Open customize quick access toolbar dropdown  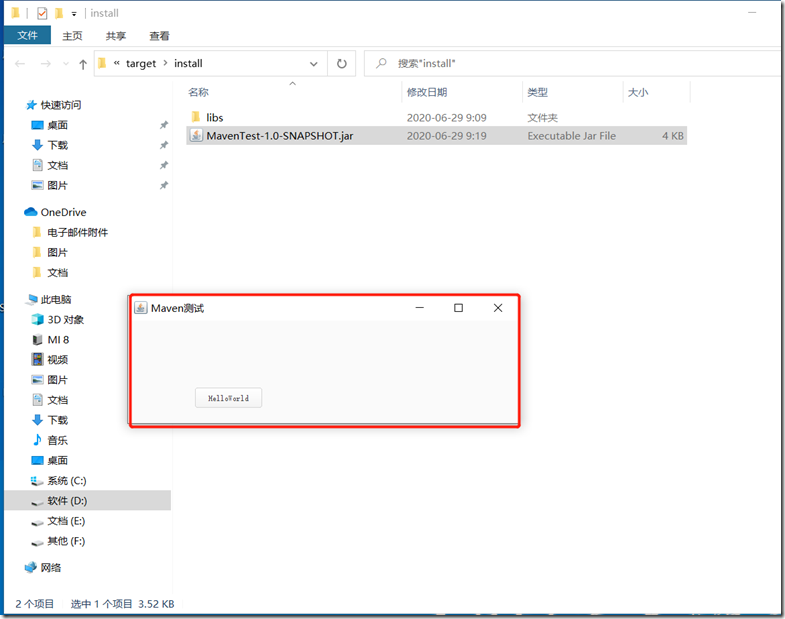(x=74, y=14)
